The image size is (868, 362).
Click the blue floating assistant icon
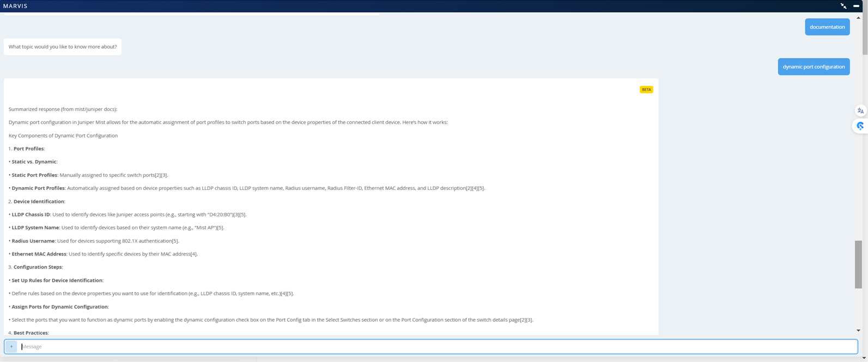tap(860, 126)
